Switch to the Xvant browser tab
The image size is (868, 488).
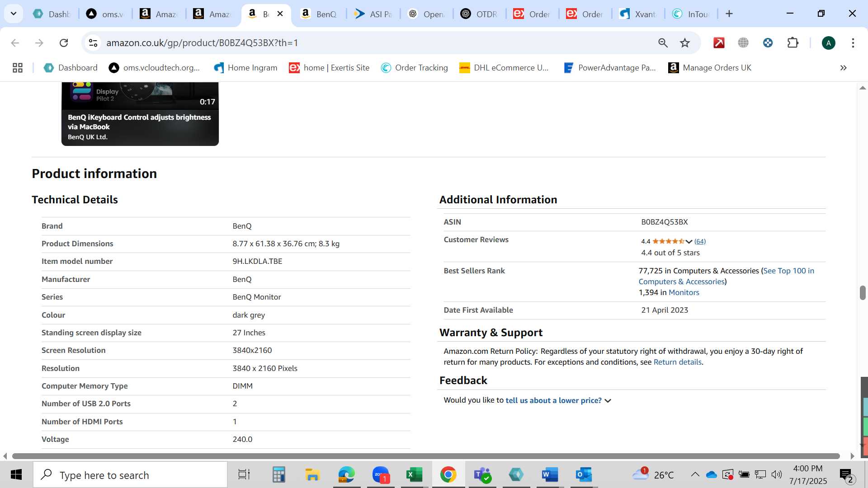tap(638, 14)
